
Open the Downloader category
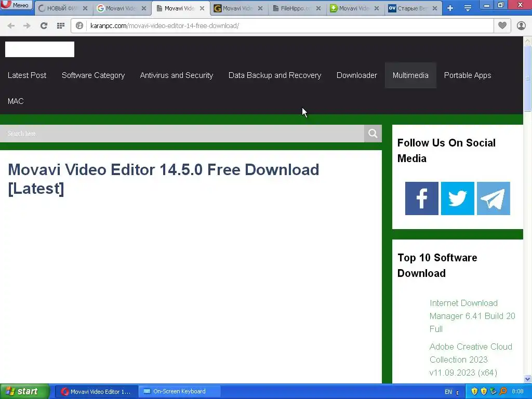tap(356, 75)
